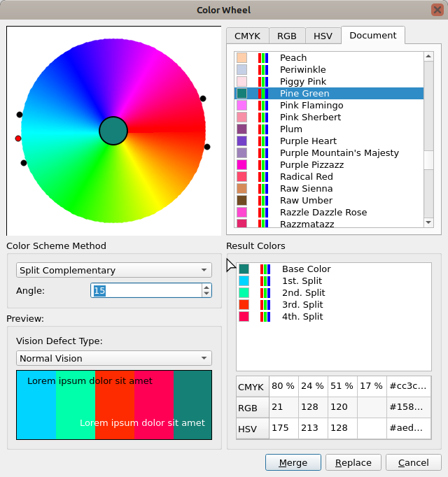The image size is (448, 477).
Task: Click the center circle of color wheel
Action: coord(113,131)
